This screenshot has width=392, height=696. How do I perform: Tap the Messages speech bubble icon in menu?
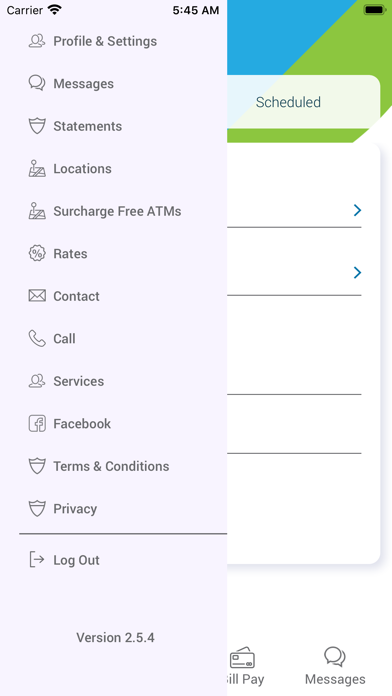[37, 83]
